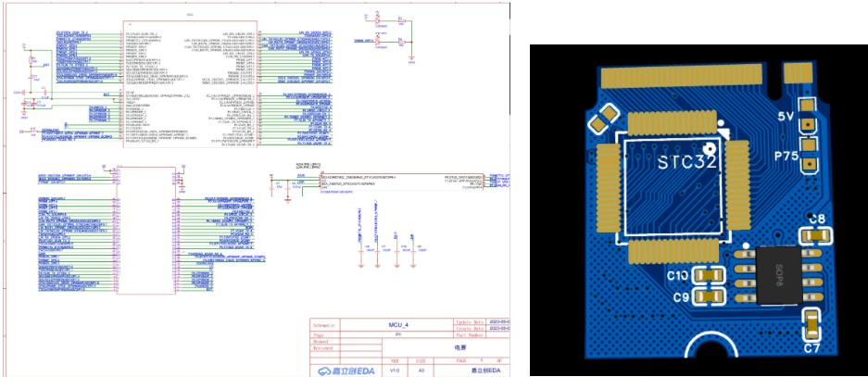Select the lower-left connector symbol body
Screen dimensions: 868x377
tap(145, 231)
